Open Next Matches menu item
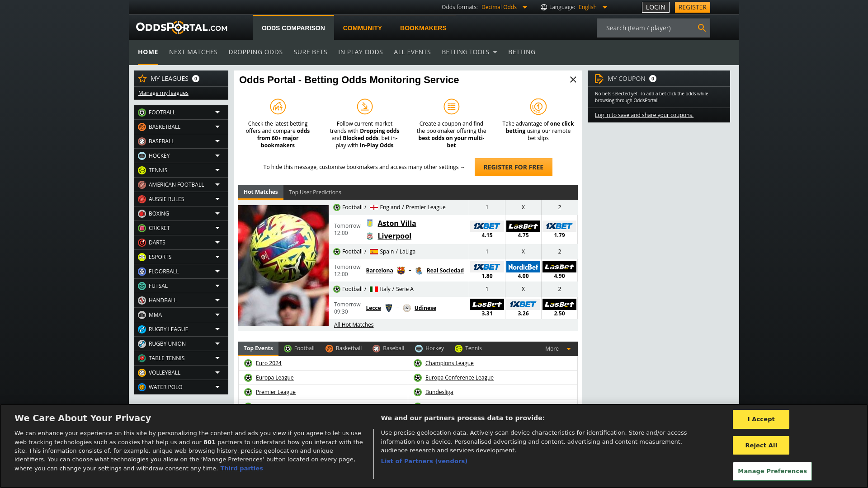The image size is (868, 488). [193, 52]
